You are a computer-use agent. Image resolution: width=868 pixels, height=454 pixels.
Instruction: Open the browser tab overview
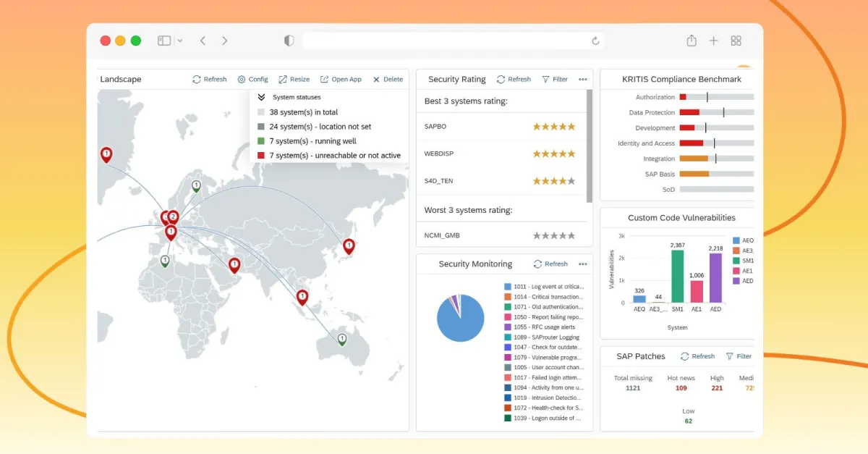pos(736,41)
